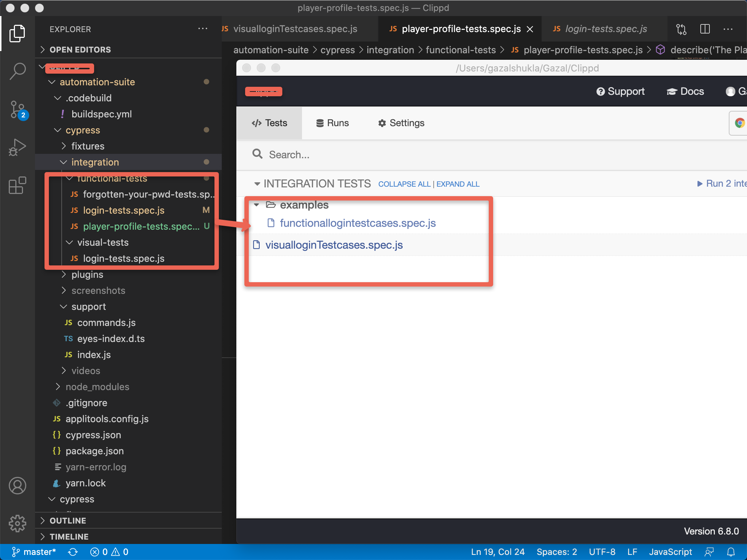Open editor more actions ellipsis
This screenshot has height=560, width=747.
728,29
